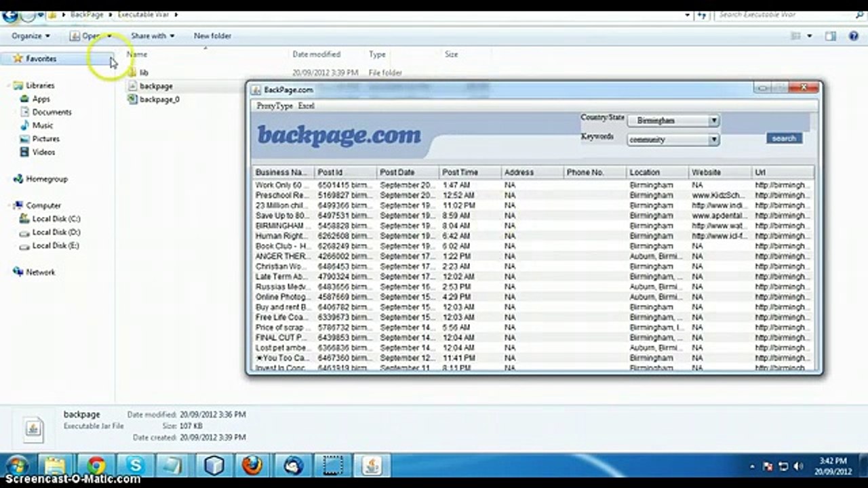Screen dimensions: 868x488
Task: Open File Explorer from the taskbar
Action: 56,465
